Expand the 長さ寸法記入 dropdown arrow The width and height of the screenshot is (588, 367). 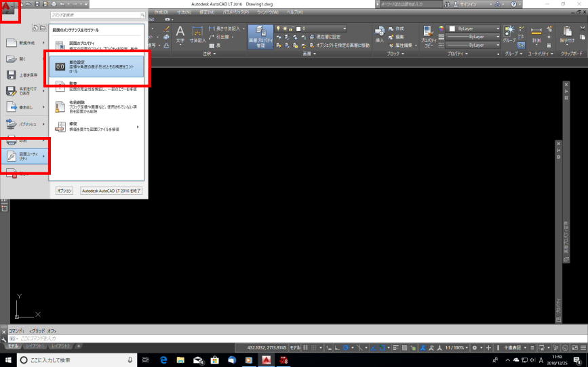click(243, 28)
